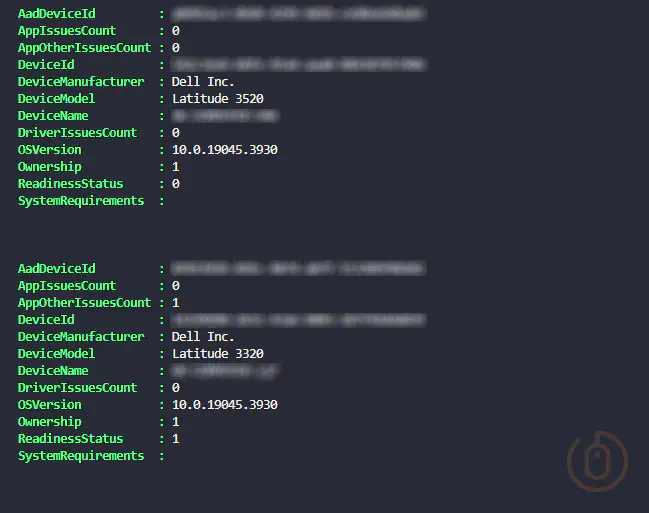Click the second OSVersion value 10.0.19045.3930
Image resolution: width=649 pixels, height=513 pixels.
[225, 405]
